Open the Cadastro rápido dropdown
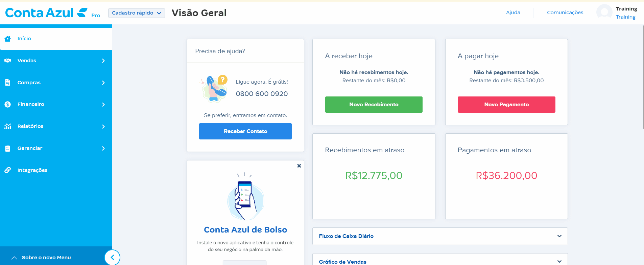644x265 pixels. 137,13
